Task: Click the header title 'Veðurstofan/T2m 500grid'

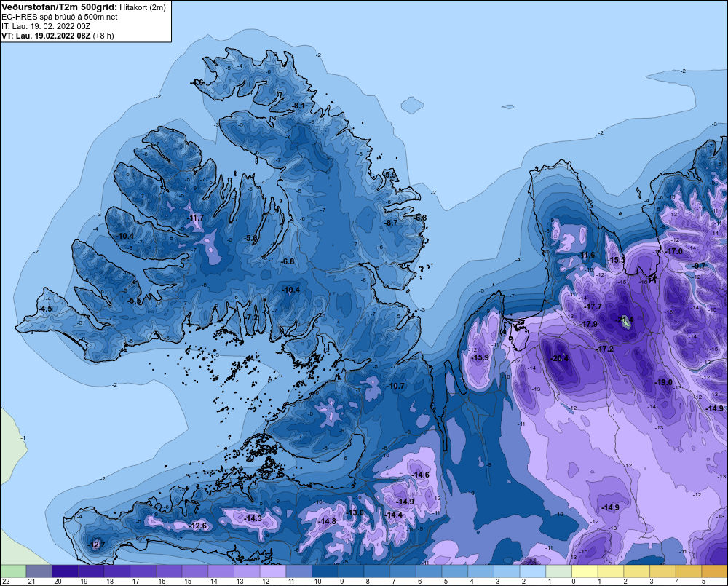Action: point(60,7)
